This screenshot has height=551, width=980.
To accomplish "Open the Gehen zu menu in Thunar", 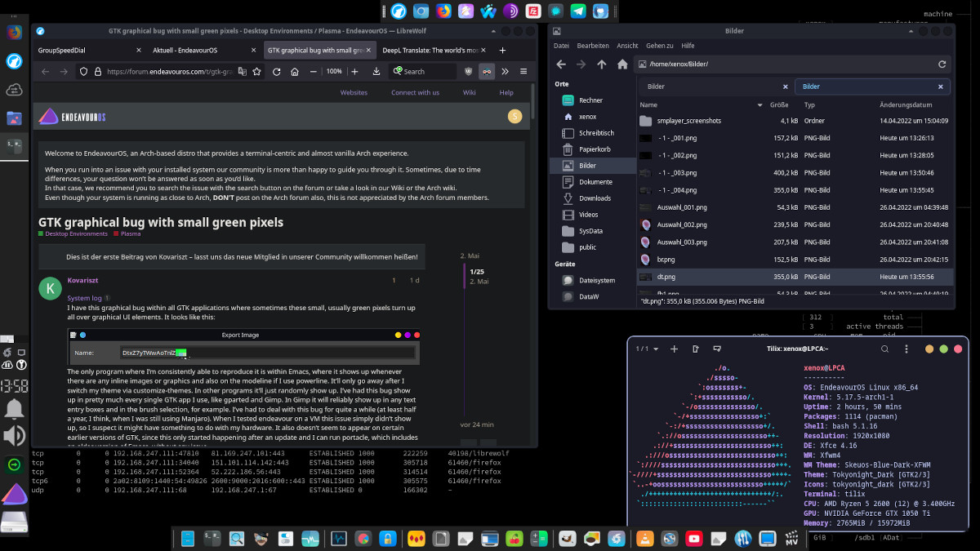I will 659,46.
